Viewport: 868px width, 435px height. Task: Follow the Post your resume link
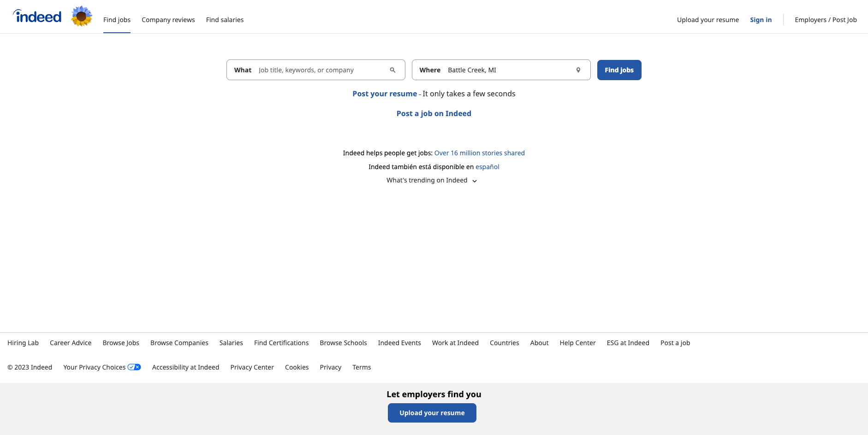385,94
